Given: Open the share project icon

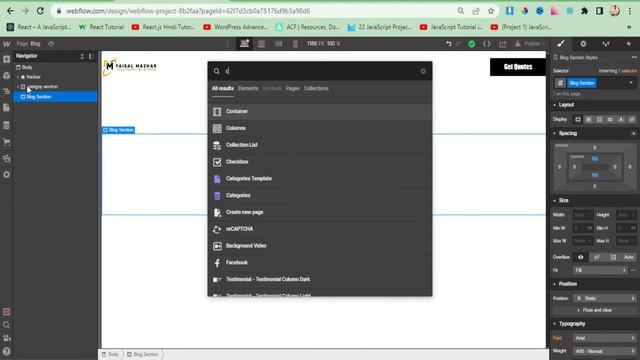Looking at the screenshot, I should tap(502, 44).
